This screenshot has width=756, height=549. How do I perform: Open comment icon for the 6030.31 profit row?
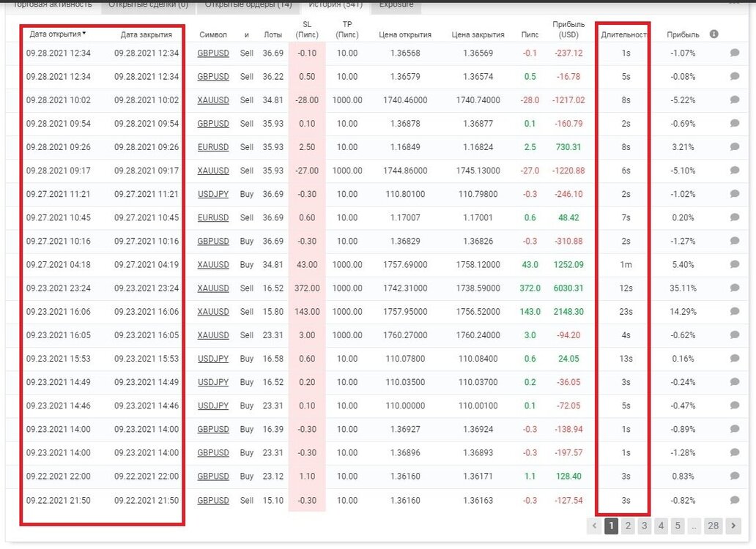point(735,288)
